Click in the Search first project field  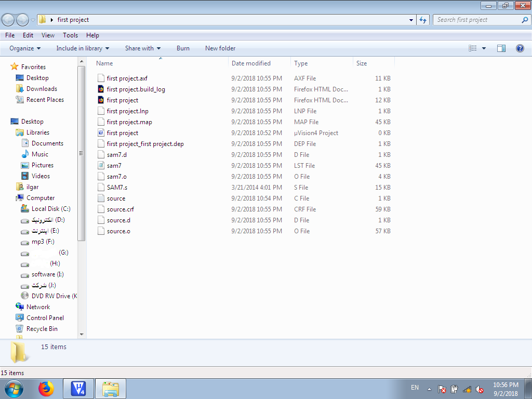pyautogui.click(x=477, y=20)
